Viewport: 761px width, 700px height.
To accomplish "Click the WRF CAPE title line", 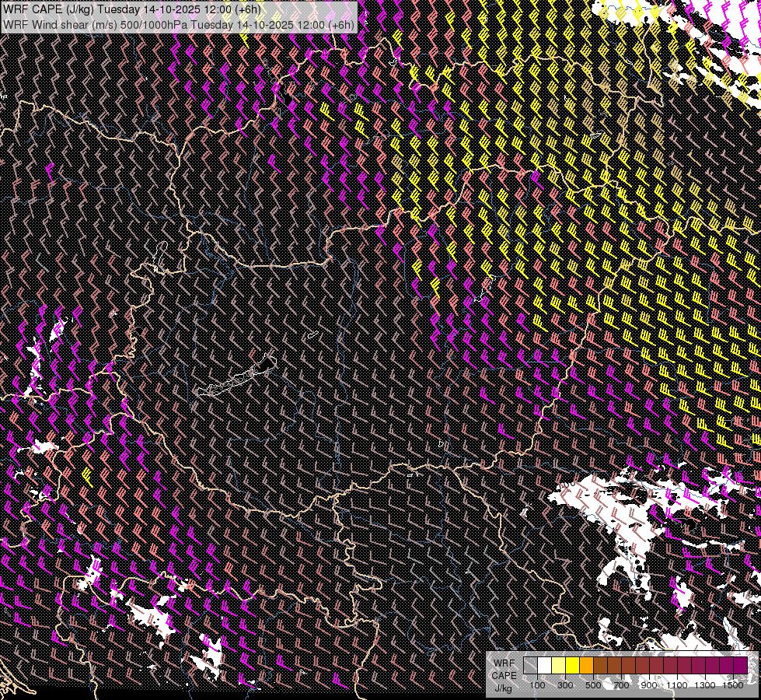I will 132,9.
